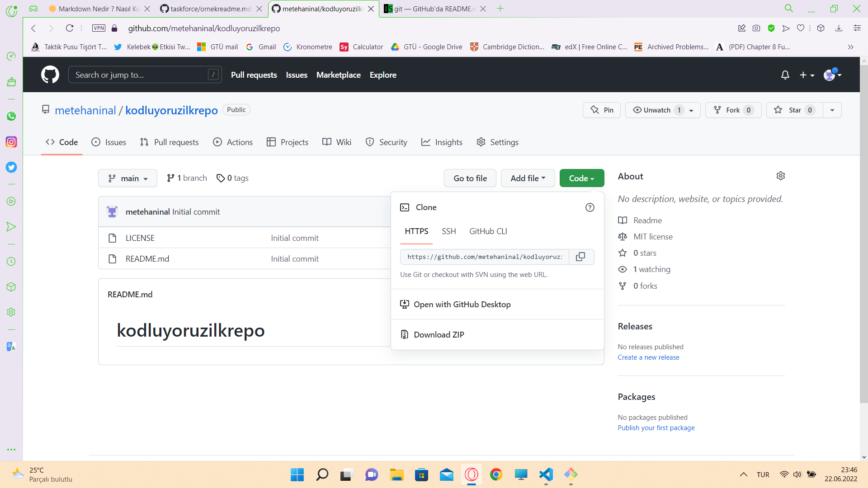This screenshot has width=868, height=488.
Task: Expand the main branch selector
Action: (127, 178)
